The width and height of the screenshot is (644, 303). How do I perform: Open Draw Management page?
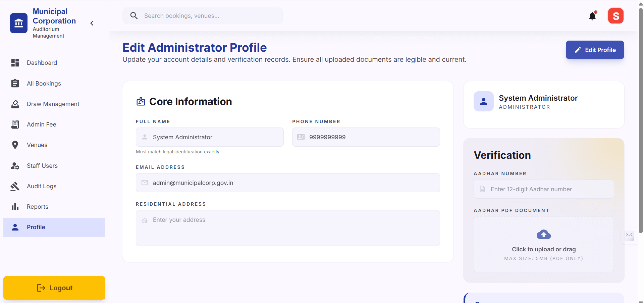point(54,104)
